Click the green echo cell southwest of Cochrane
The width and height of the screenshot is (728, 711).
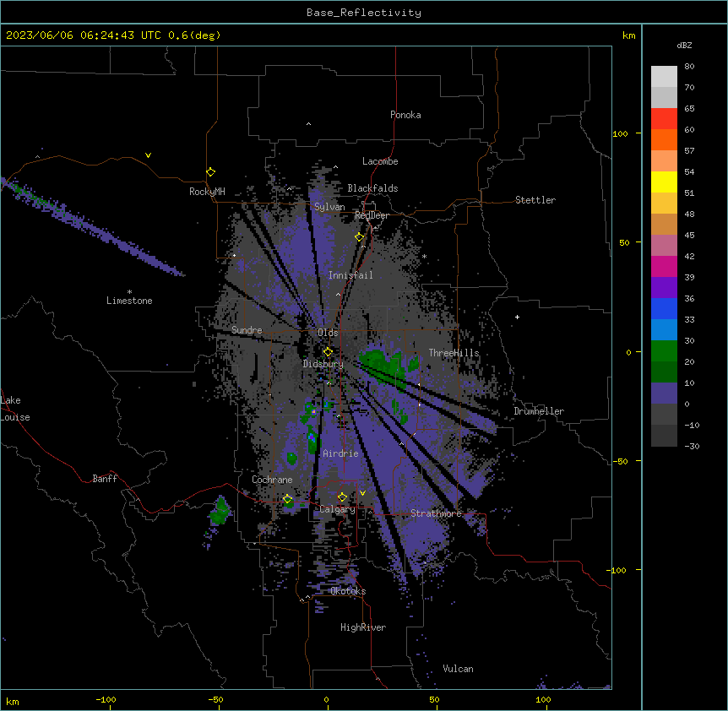pyautogui.click(x=220, y=512)
